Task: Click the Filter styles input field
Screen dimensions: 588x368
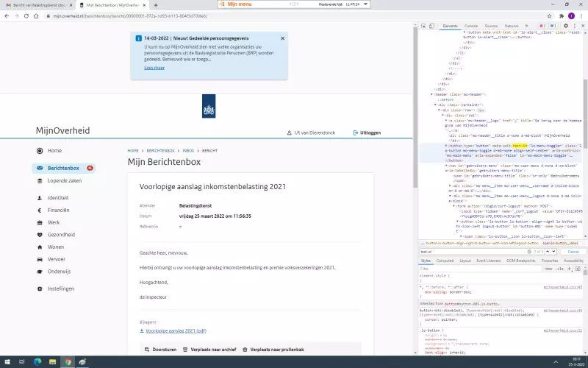Action: [x=478, y=269]
